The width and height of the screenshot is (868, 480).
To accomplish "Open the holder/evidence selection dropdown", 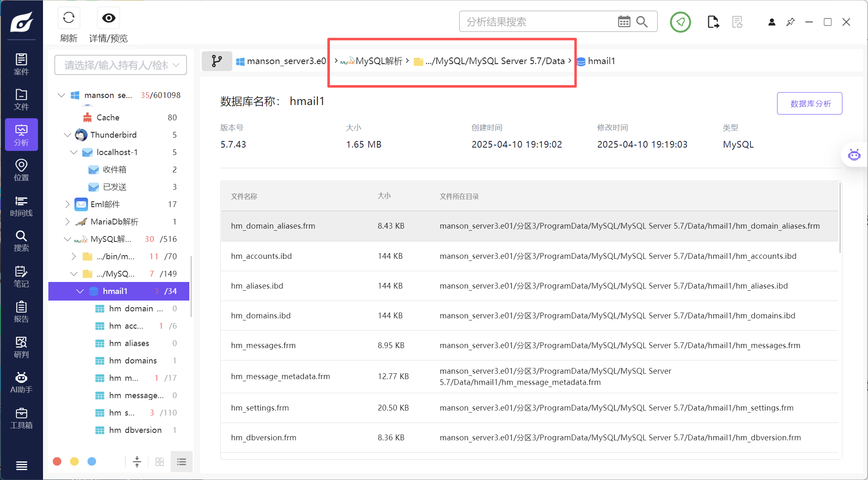I will (x=120, y=65).
